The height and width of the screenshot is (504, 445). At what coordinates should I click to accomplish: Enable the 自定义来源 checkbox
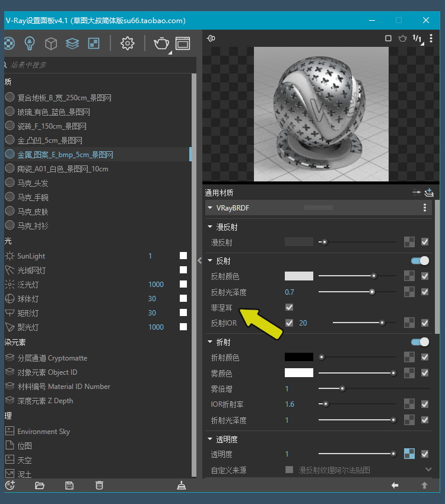pos(289,470)
